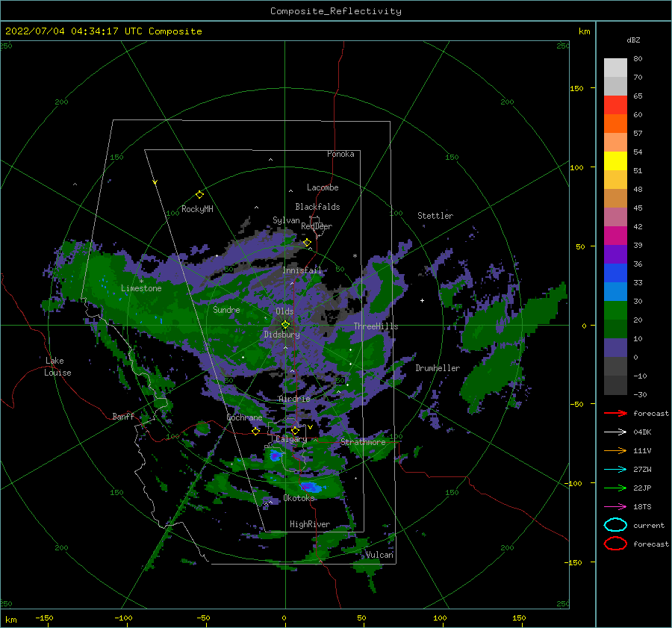The width and height of the screenshot is (672, 628).
Task: Select the white 04DK arrow legend icon
Action: [x=615, y=432]
